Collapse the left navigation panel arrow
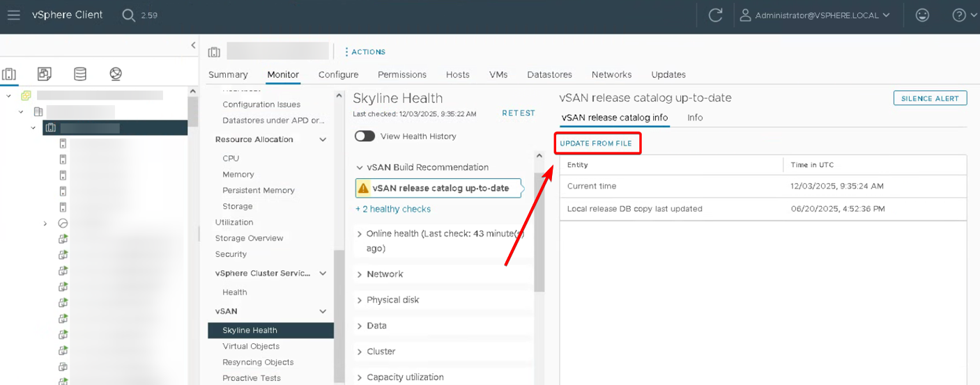 [193, 45]
